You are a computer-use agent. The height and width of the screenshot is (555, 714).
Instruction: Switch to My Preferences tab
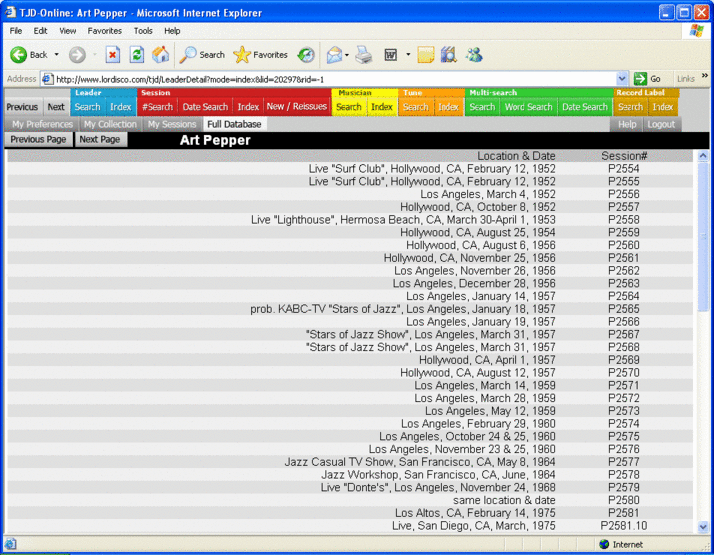click(42, 124)
